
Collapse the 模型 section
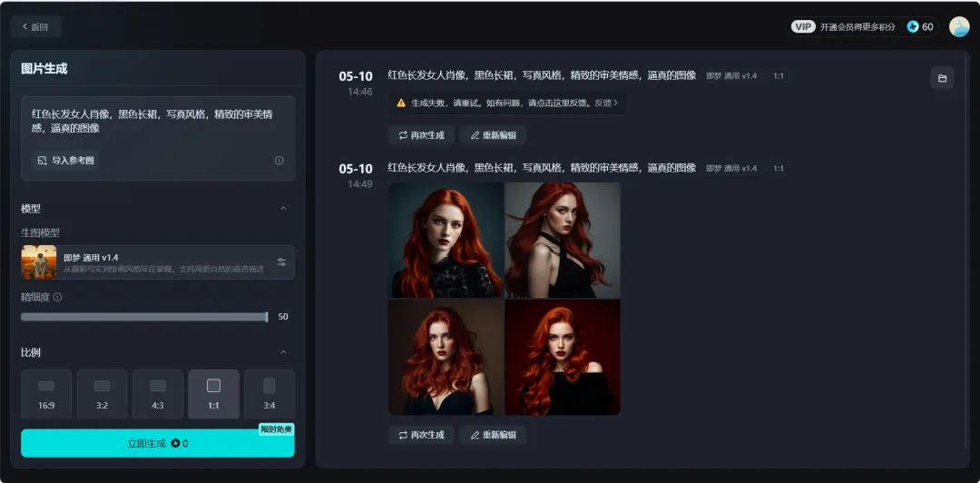tap(283, 209)
